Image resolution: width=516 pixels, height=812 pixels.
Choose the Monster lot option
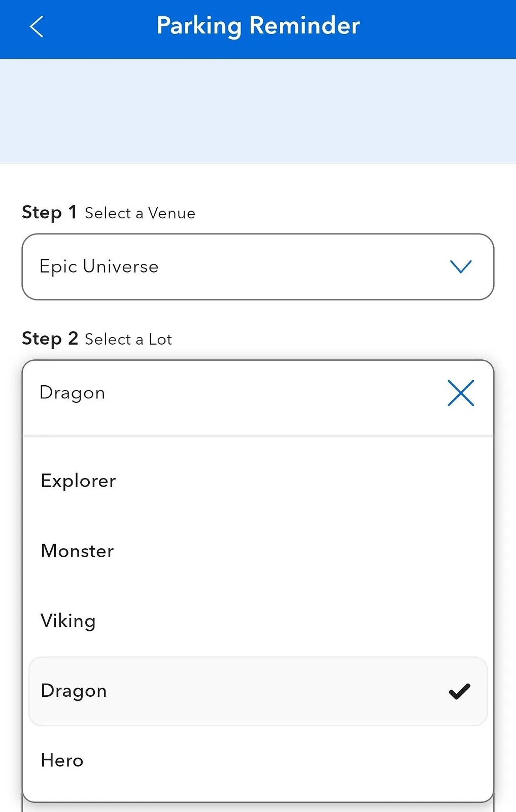[x=258, y=551]
